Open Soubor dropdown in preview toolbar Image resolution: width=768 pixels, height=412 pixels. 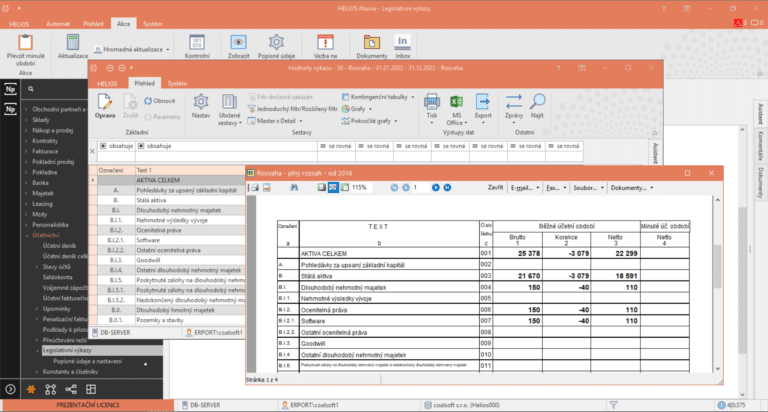[588, 188]
